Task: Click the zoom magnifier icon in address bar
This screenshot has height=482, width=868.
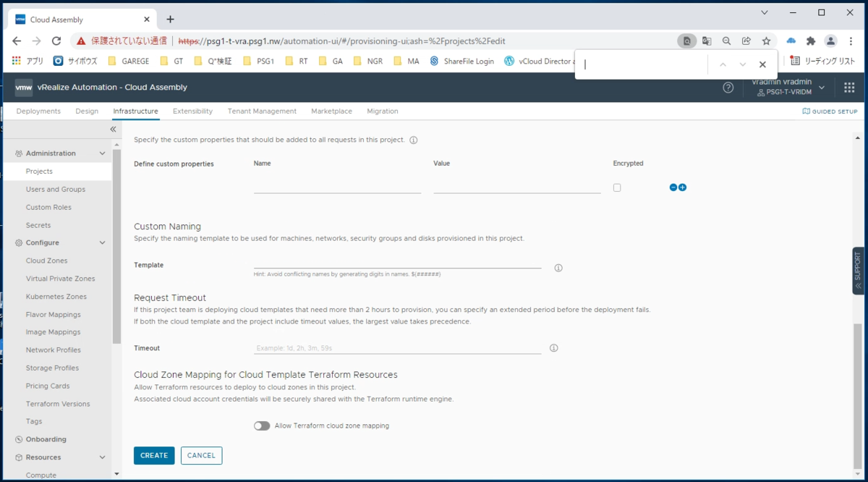Action: coord(727,41)
